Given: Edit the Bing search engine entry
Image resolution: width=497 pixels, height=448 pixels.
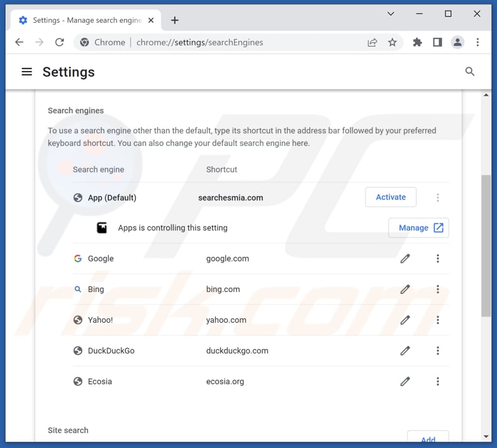Looking at the screenshot, I should (x=405, y=289).
